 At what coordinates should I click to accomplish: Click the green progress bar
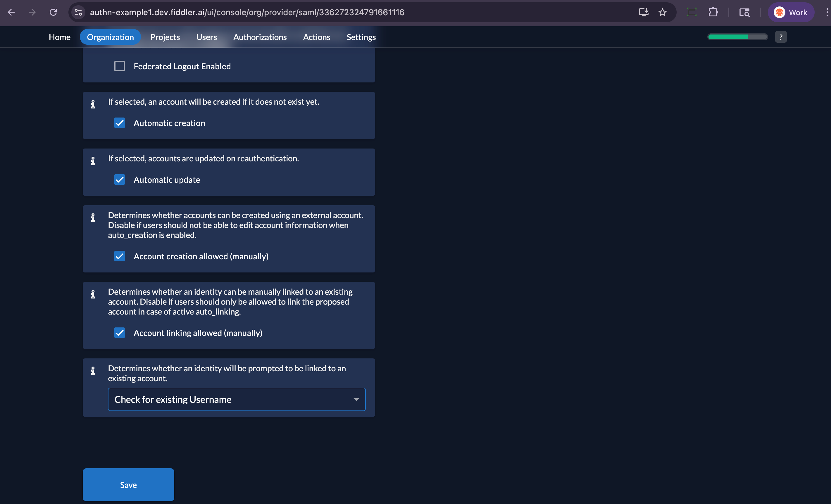(x=728, y=37)
